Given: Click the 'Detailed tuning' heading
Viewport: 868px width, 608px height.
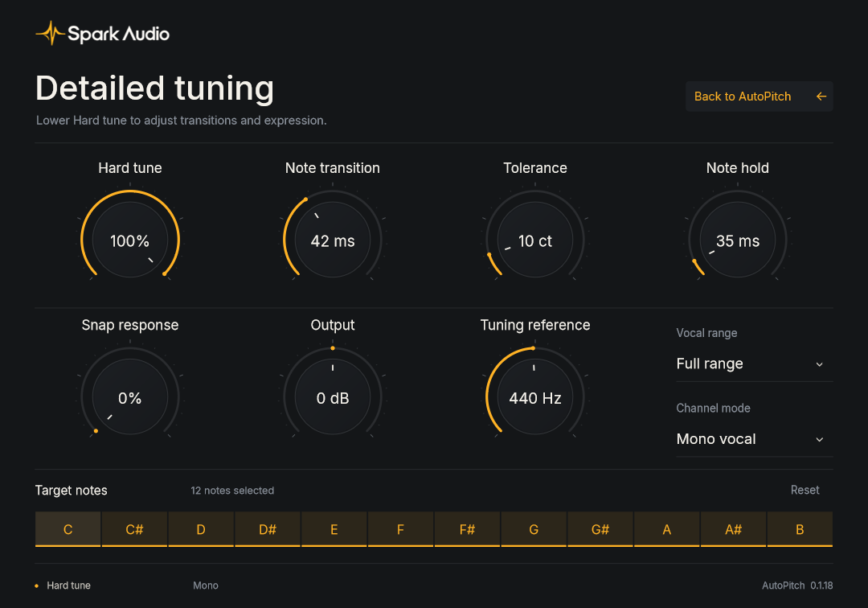Looking at the screenshot, I should pos(155,88).
